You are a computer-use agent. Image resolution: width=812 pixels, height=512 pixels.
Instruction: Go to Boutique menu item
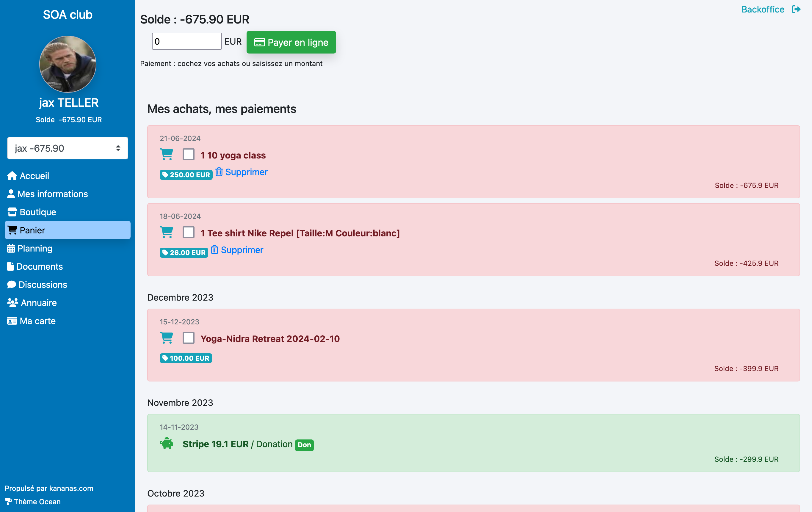pos(68,212)
